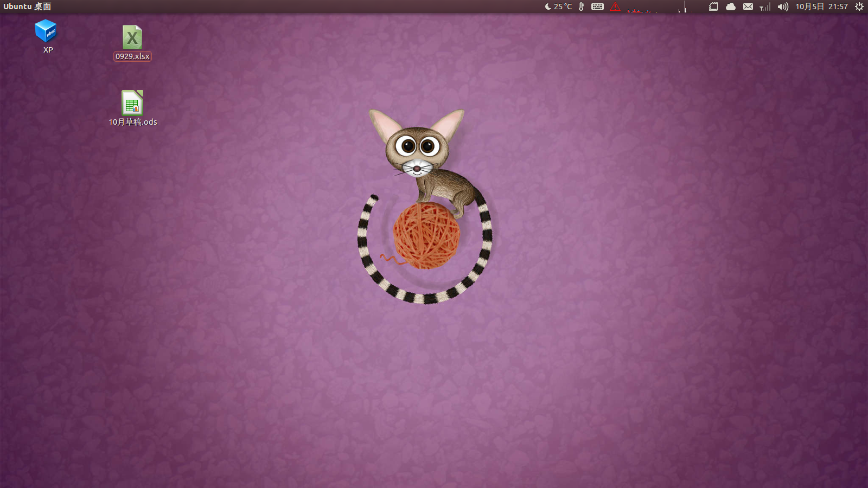Open the sound volume indicator
Screen dimensions: 868x488
pyautogui.click(x=782, y=7)
